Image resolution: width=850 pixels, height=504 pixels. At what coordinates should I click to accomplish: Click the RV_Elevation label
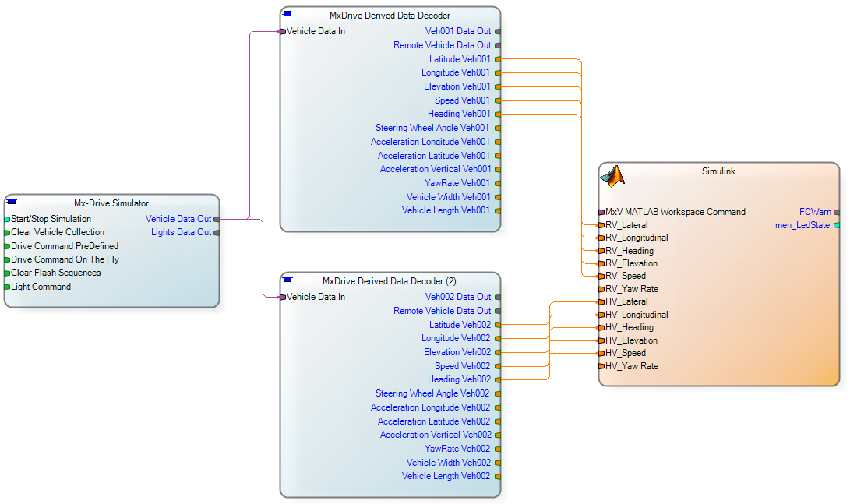[x=631, y=263]
